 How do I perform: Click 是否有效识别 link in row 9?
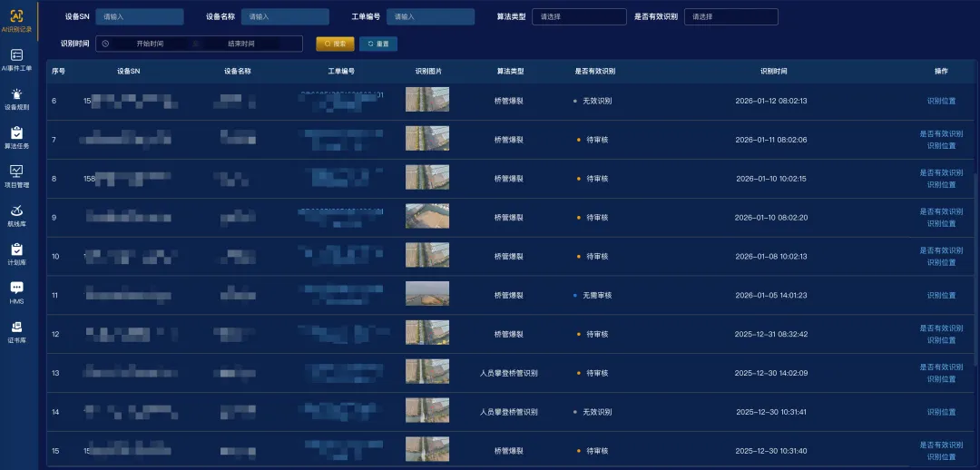tap(941, 211)
